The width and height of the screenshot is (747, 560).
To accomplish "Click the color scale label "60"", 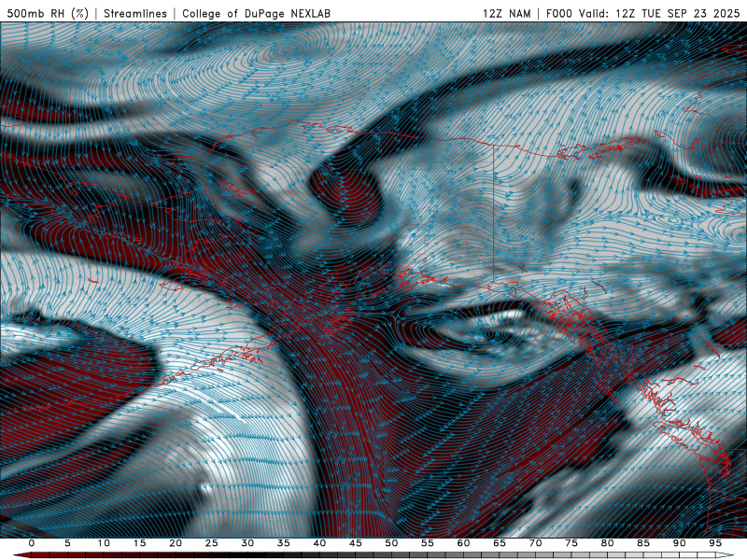I will (463, 543).
